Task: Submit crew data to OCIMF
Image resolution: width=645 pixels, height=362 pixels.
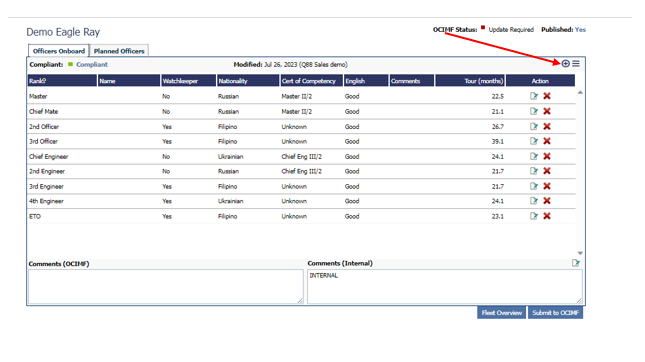Action: click(x=555, y=313)
